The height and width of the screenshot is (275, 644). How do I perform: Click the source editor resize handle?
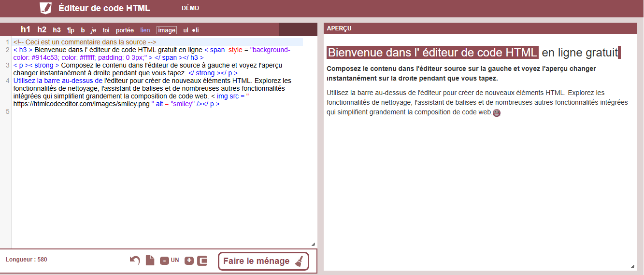pyautogui.click(x=313, y=244)
